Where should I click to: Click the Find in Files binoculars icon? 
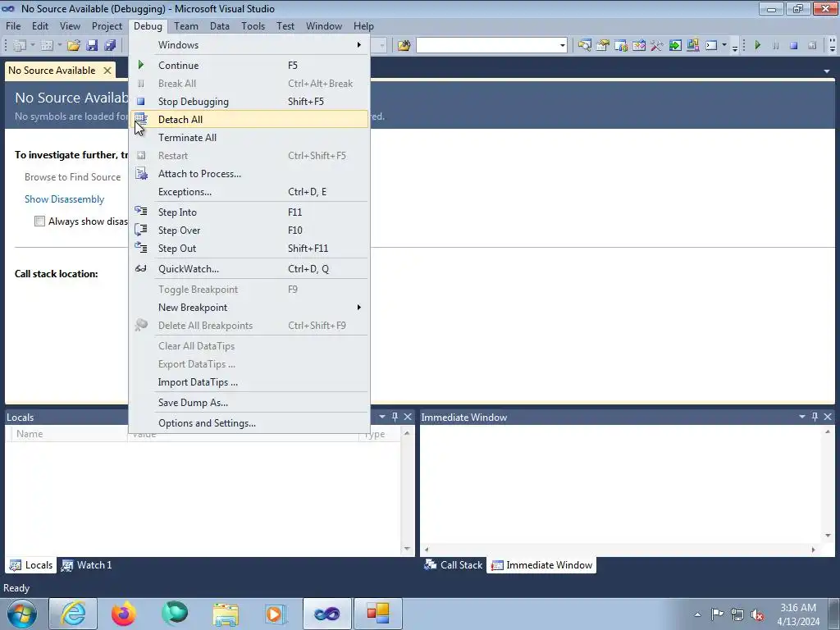click(404, 46)
